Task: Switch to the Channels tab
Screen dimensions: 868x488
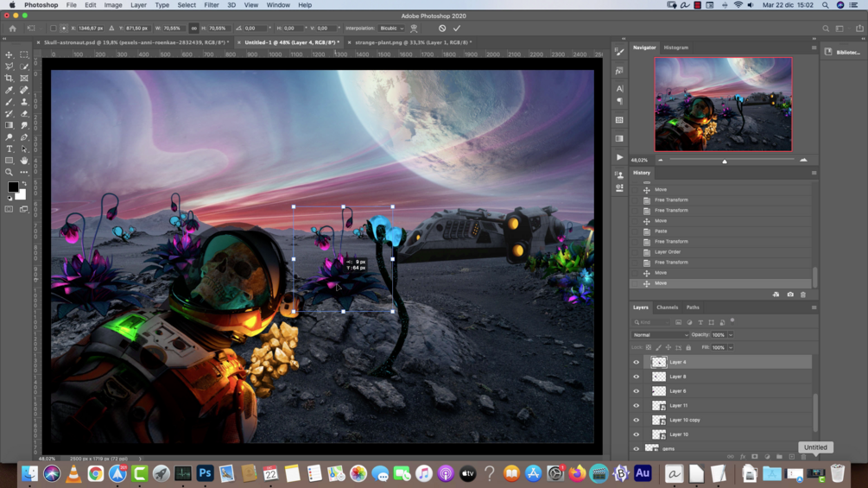Action: (667, 307)
